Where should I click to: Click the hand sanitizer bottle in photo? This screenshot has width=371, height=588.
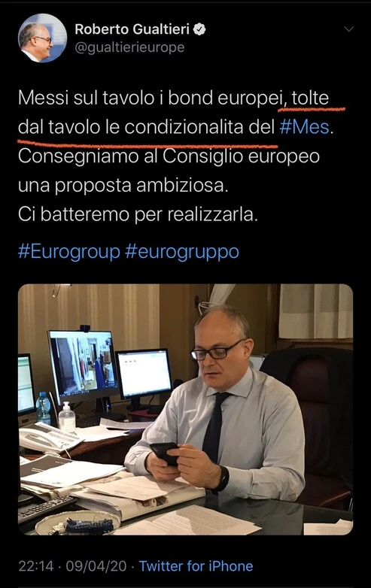tap(67, 417)
